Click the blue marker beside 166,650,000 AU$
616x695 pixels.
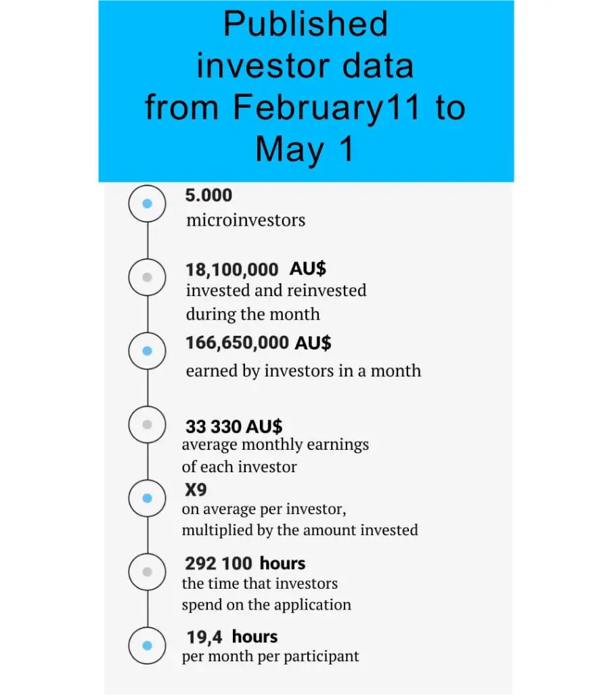click(147, 351)
